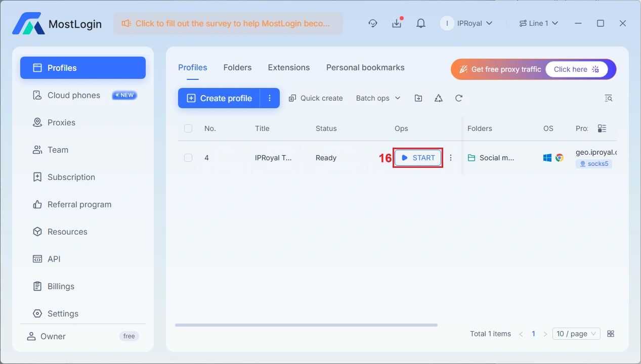Click the Social m... folder name
Screen dimensions: 641x364
[497, 158]
